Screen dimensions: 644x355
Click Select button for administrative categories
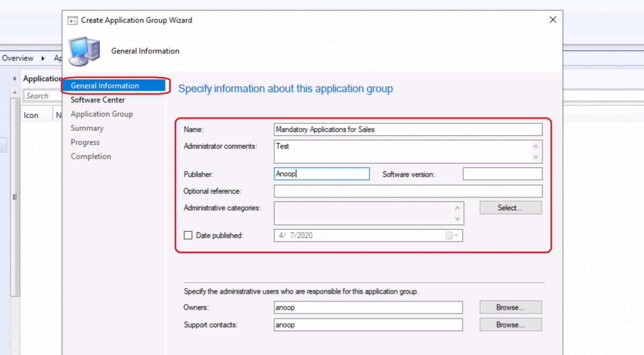[x=510, y=208]
